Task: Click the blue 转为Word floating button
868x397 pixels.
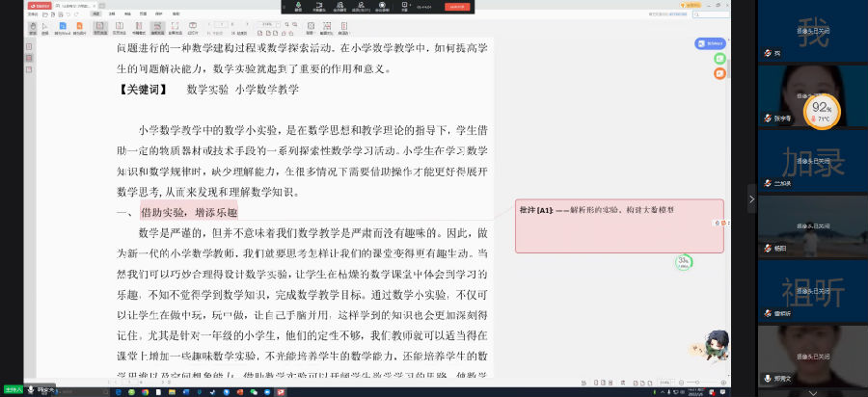Action: (x=711, y=43)
